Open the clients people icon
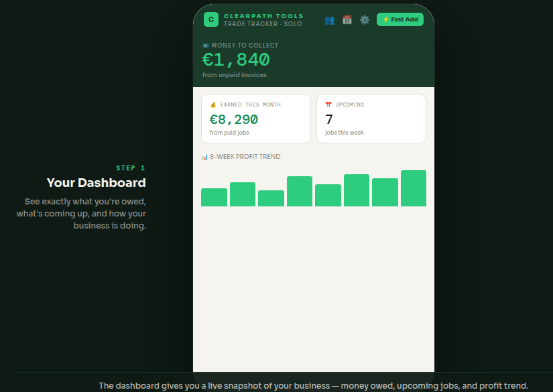This screenshot has width=553, height=392. click(x=329, y=19)
